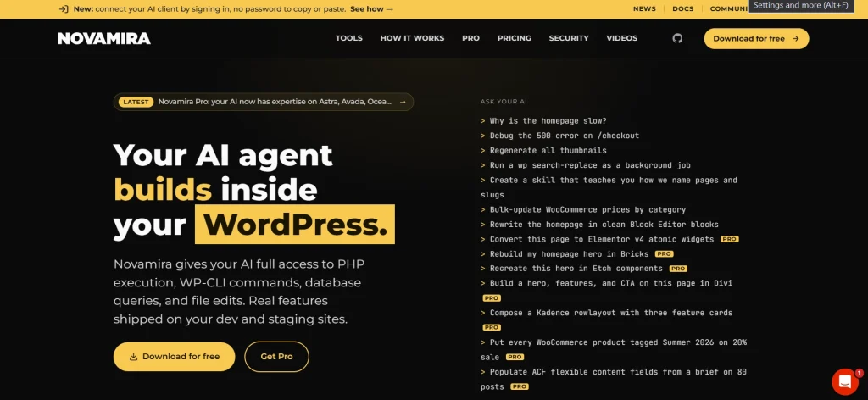This screenshot has width=868, height=400.
Task: Select 'Populate ACF flexible content fields' prompt
Action: (x=614, y=379)
